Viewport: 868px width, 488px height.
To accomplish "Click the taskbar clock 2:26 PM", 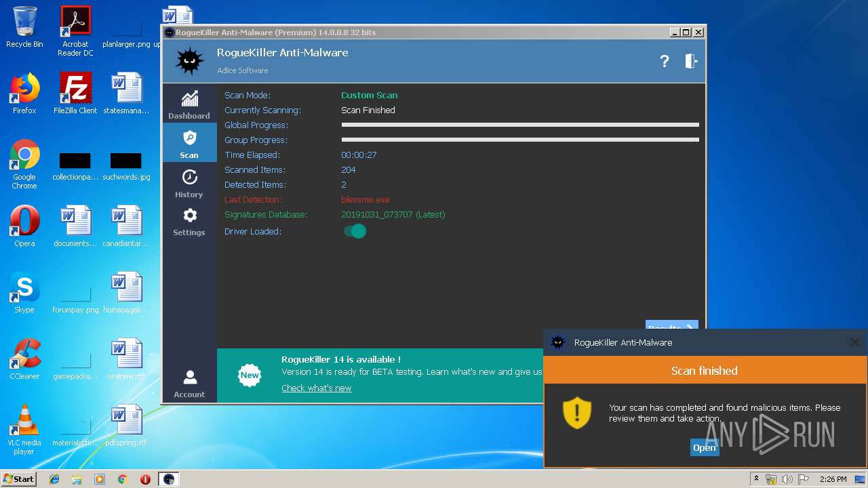I will 833,479.
